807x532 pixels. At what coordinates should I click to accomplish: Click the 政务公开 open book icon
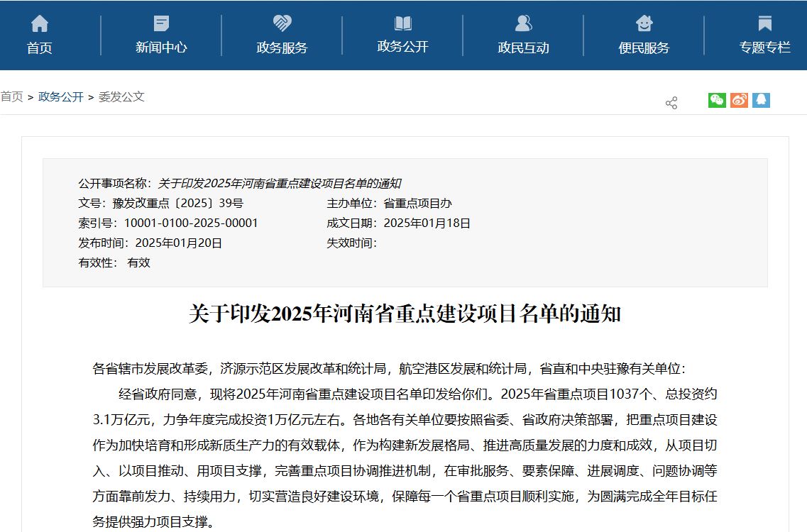(403, 23)
